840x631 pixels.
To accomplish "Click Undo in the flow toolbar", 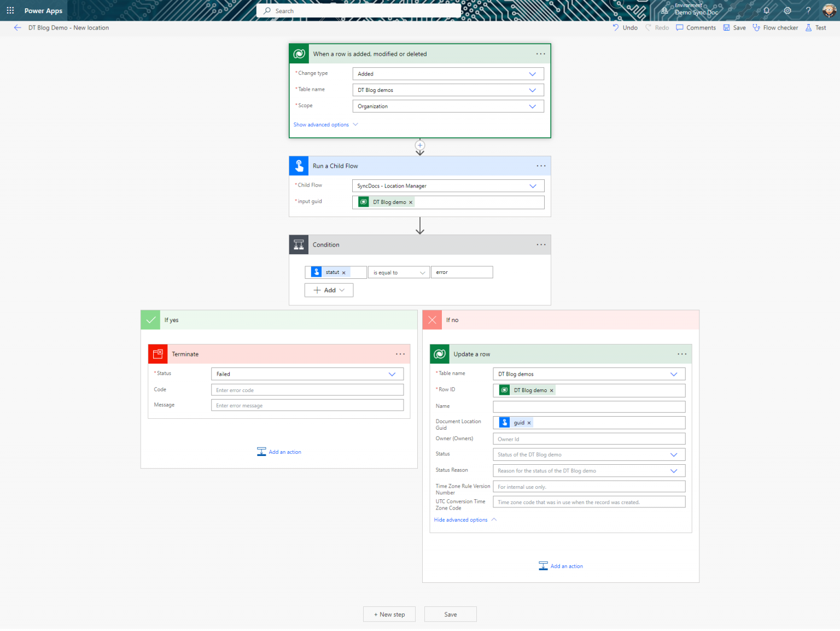I will 625,27.
